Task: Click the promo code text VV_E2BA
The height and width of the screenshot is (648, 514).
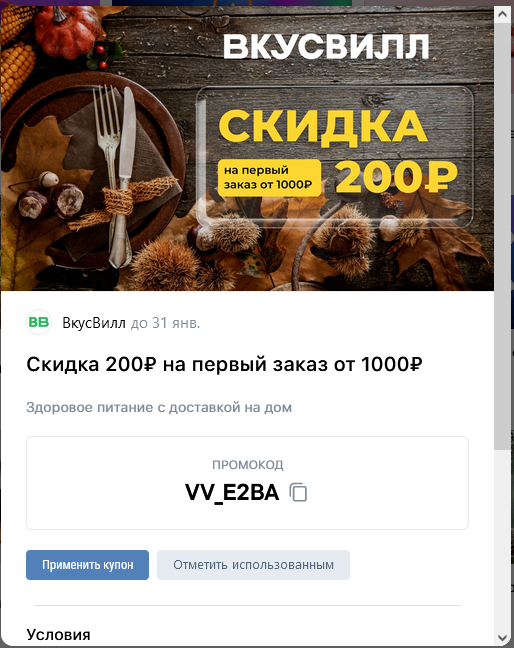Action: 232,492
